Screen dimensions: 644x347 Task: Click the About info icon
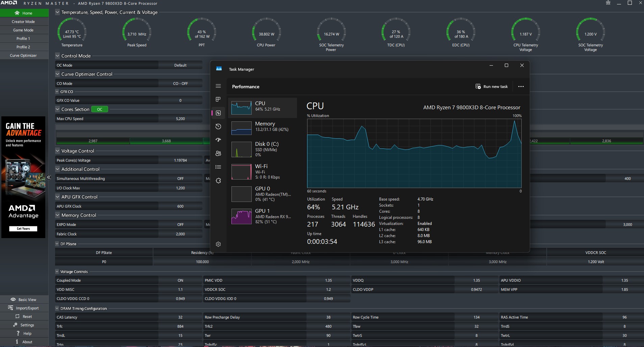(x=17, y=342)
